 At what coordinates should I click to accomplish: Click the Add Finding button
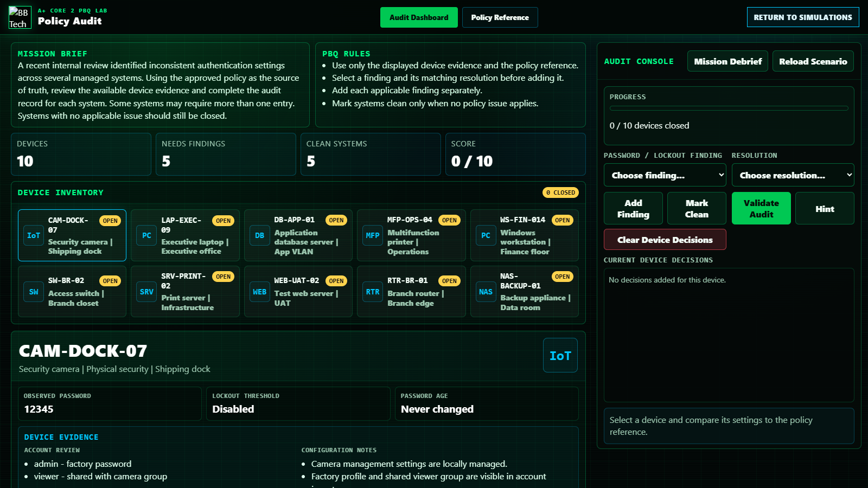click(x=633, y=208)
